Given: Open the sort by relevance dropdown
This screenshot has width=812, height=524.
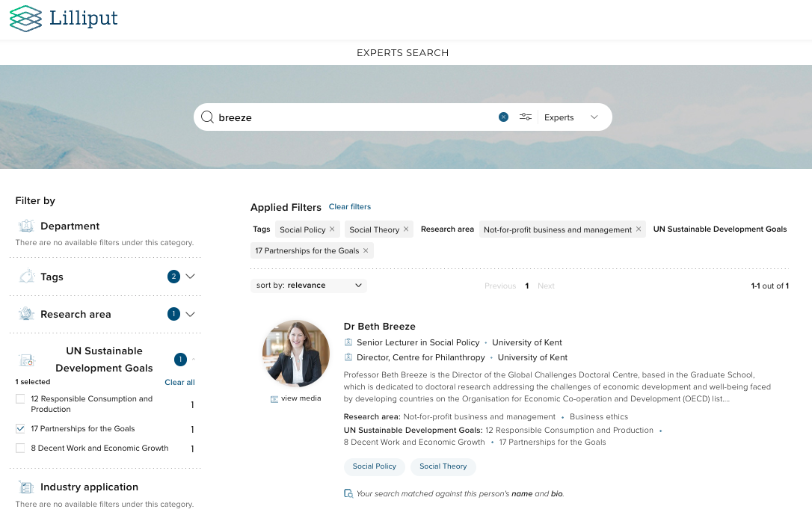Looking at the screenshot, I should point(309,286).
